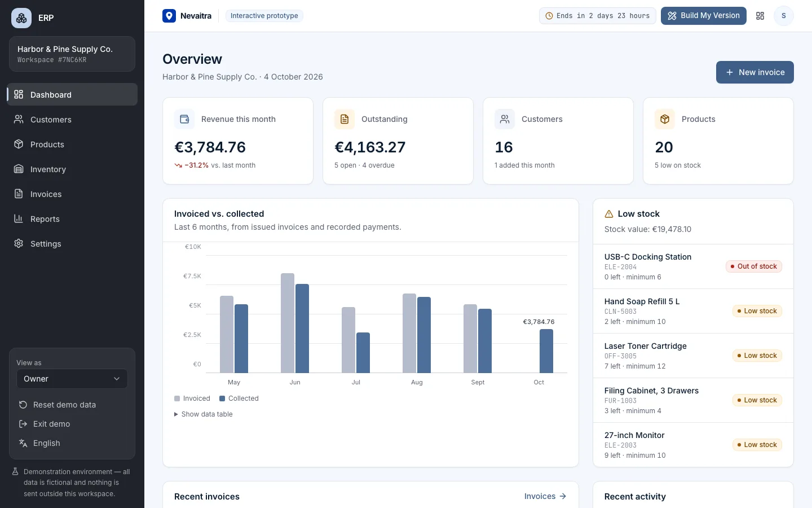Viewport: 812px width, 508px height.
Task: Click the Reports bar chart icon
Action: [19, 218]
